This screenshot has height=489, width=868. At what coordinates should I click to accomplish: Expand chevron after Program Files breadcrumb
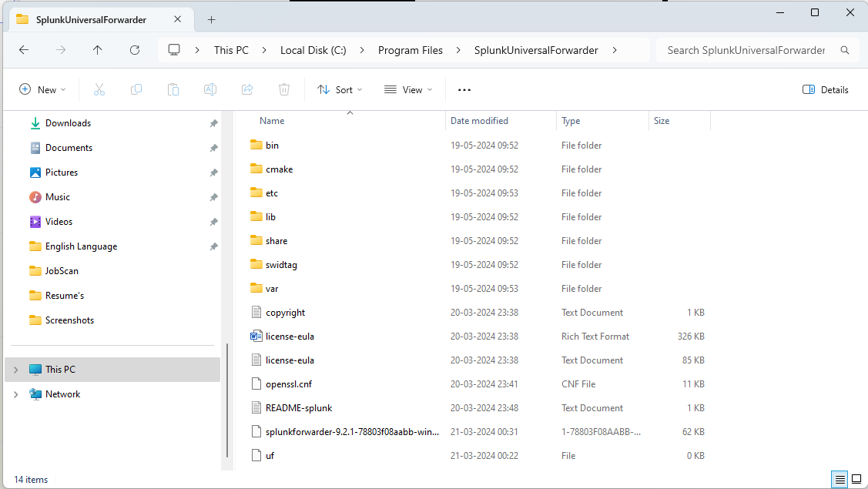[x=458, y=50]
